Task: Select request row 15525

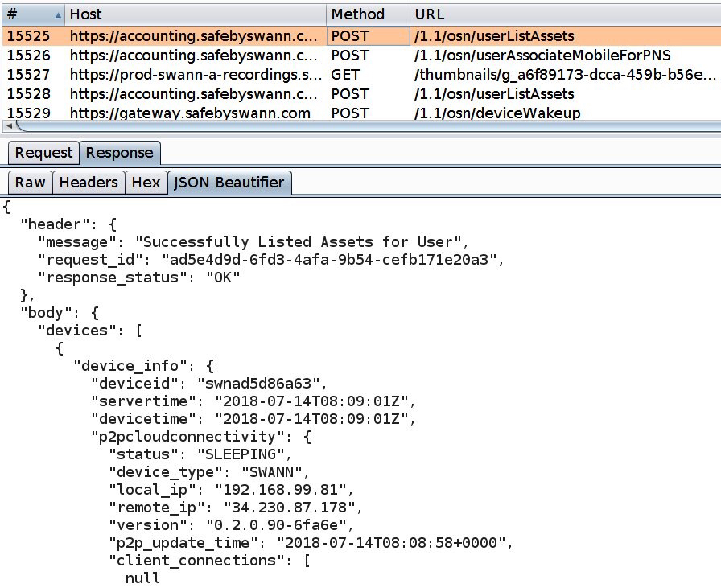Action: (360, 36)
